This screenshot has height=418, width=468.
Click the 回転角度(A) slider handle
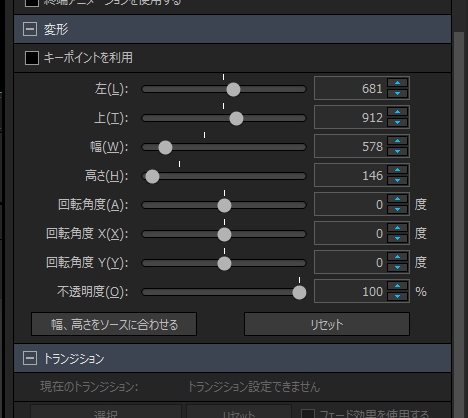tap(224, 205)
